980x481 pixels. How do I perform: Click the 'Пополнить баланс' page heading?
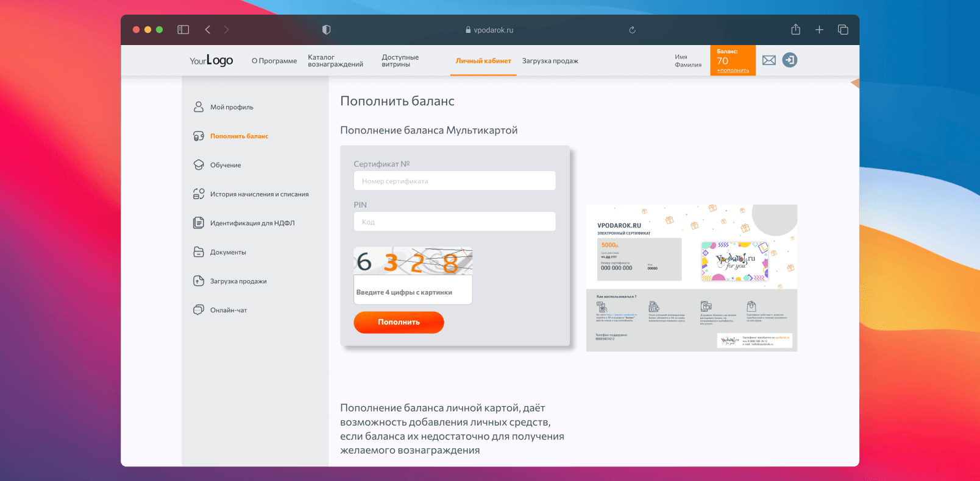click(x=397, y=101)
